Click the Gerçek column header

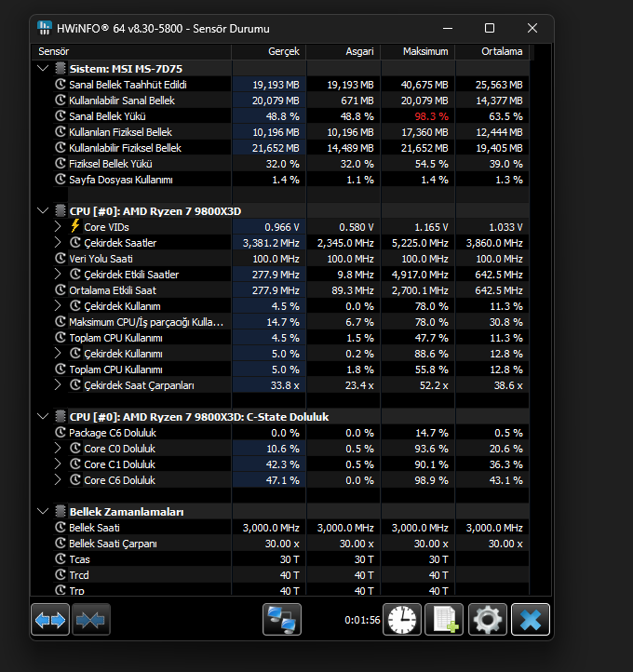click(269, 51)
